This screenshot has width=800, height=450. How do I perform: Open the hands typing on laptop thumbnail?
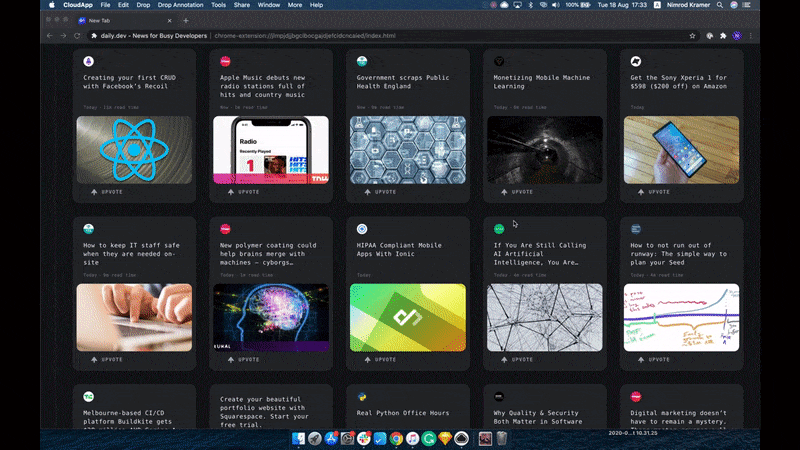pyautogui.click(x=134, y=317)
